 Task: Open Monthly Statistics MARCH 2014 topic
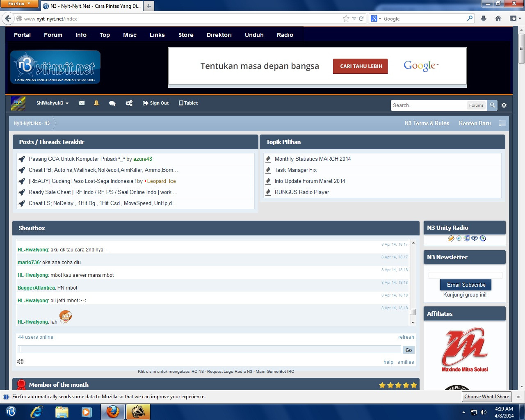[x=313, y=159]
